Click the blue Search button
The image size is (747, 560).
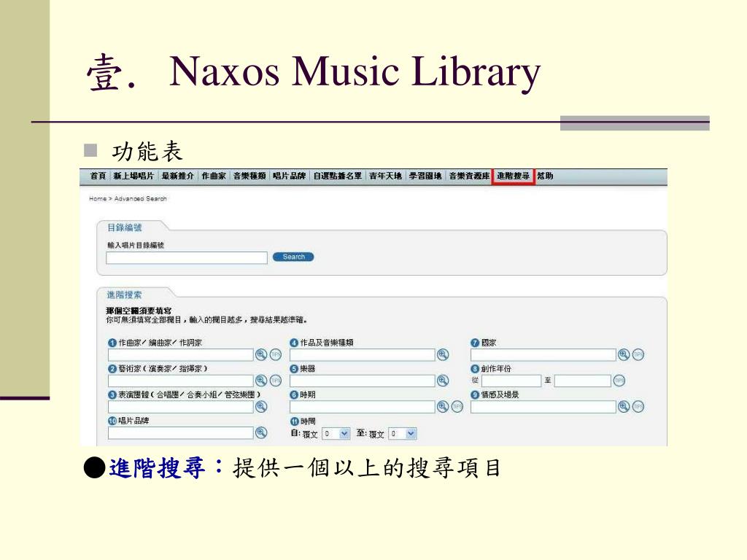293,257
